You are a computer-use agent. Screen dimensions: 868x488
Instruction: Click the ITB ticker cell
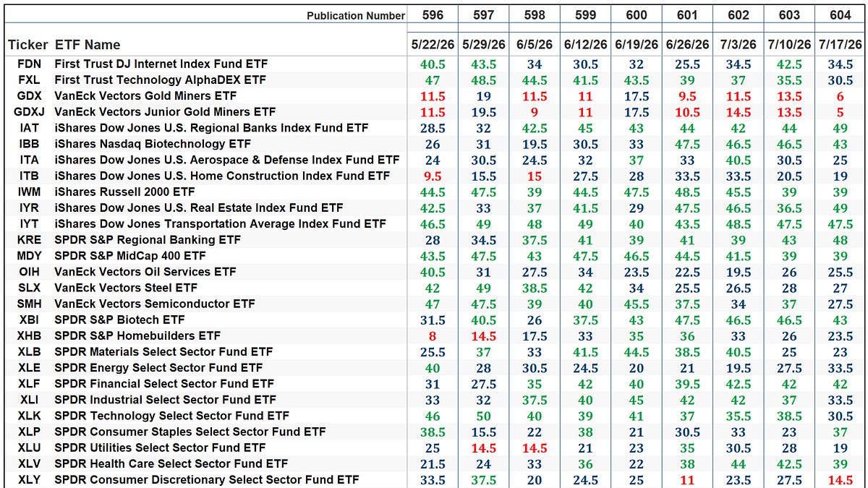click(28, 176)
